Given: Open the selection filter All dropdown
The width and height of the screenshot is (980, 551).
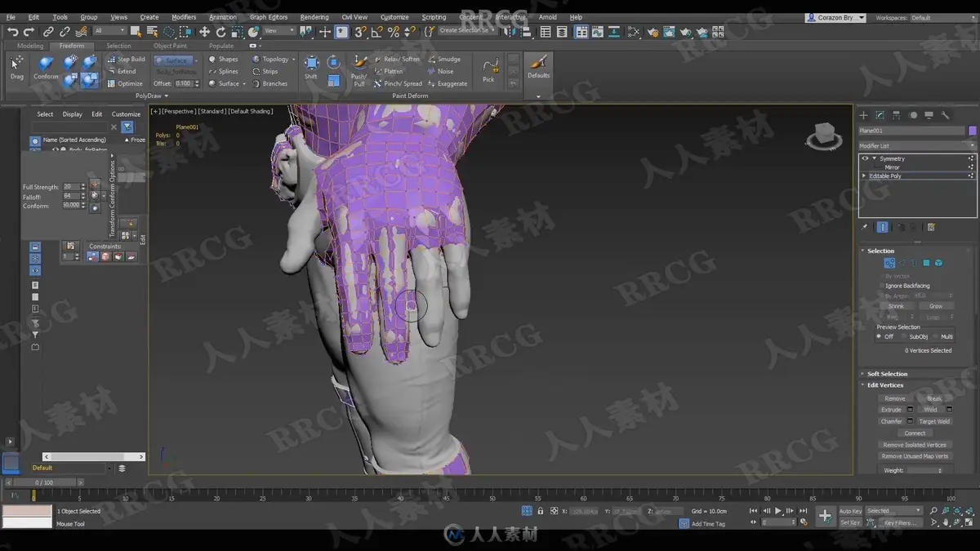Looking at the screenshot, I should point(109,31).
